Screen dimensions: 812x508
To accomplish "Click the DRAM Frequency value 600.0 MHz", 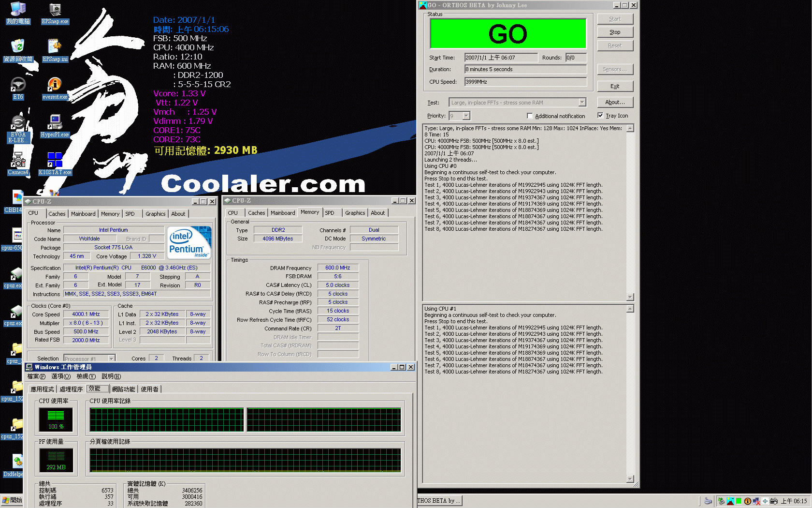I will click(338, 268).
